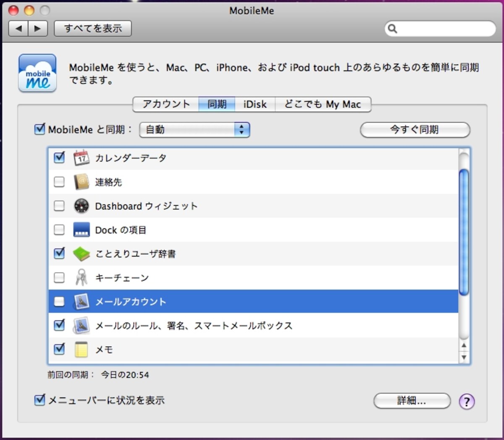Open help with the purple question mark
The width and height of the screenshot is (504, 440).
click(x=467, y=401)
